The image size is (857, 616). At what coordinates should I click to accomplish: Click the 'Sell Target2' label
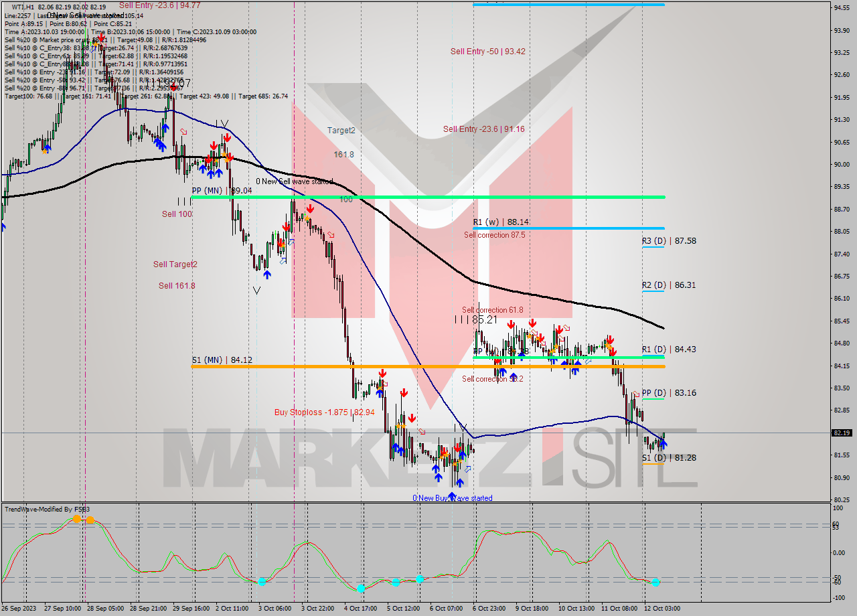[175, 264]
